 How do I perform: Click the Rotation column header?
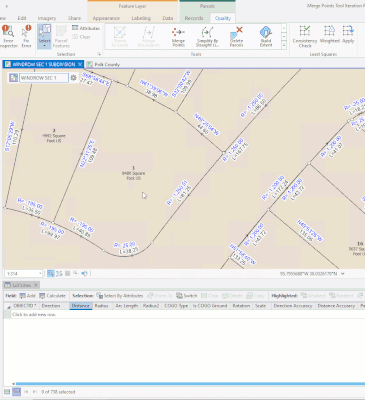(x=241, y=306)
